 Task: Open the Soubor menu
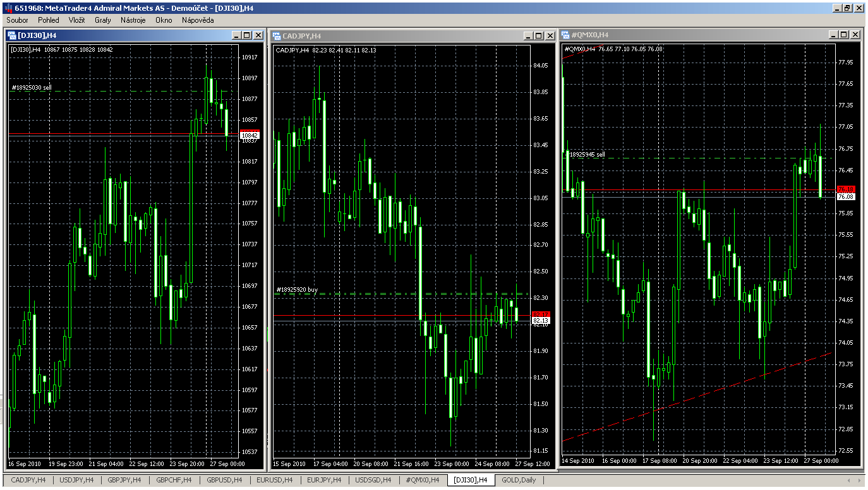17,20
